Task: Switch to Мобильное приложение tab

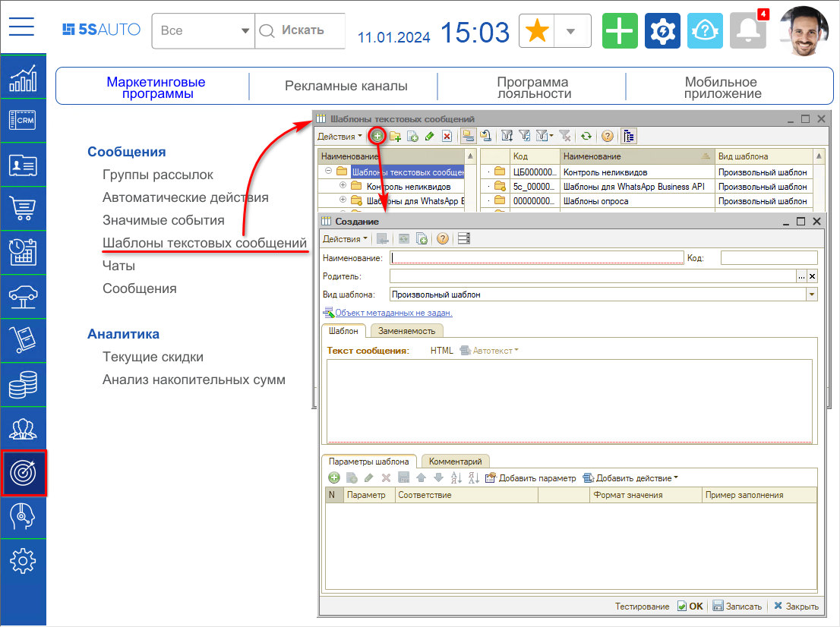Action: (x=722, y=87)
